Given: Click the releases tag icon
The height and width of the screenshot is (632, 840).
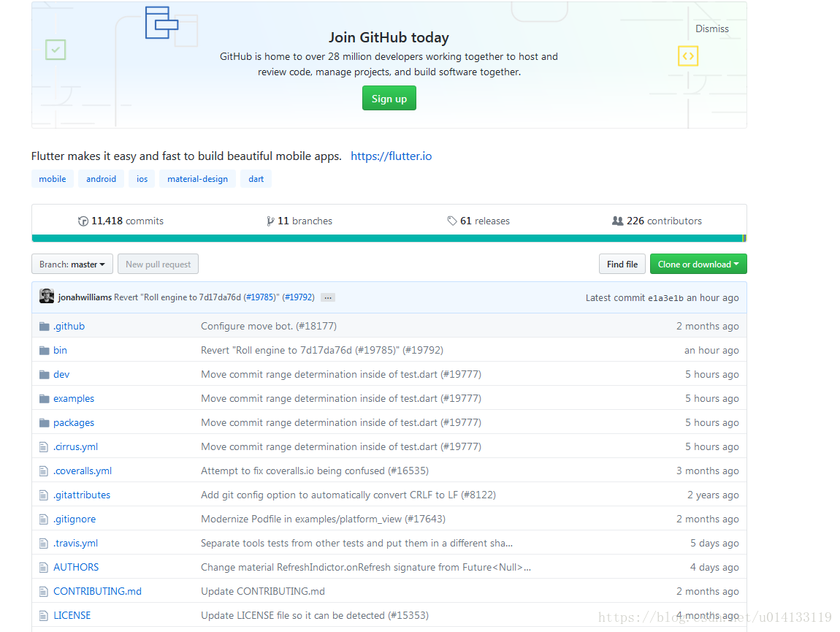Looking at the screenshot, I should tap(452, 221).
